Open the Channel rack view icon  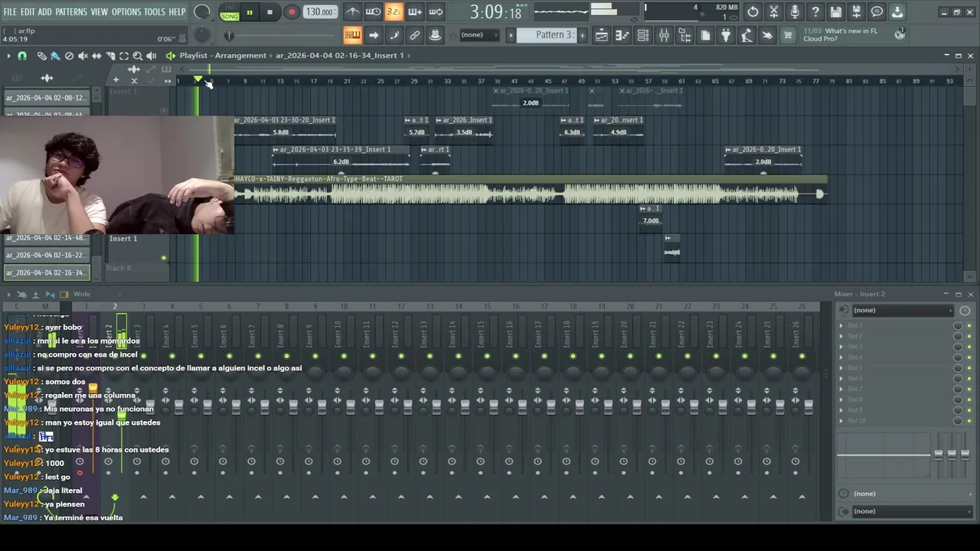click(x=643, y=35)
